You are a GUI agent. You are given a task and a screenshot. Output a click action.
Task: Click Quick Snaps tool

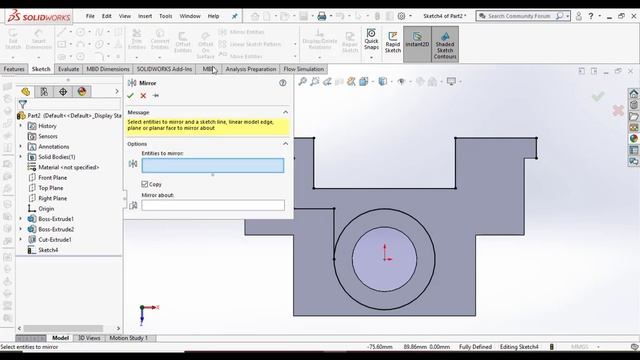[x=371, y=40]
